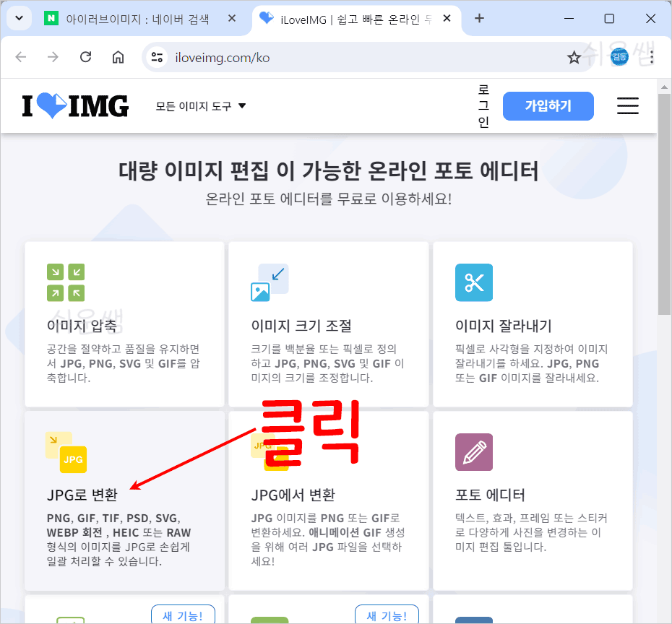Open the 로그인 link
Screen dimensions: 672x624
click(x=483, y=105)
